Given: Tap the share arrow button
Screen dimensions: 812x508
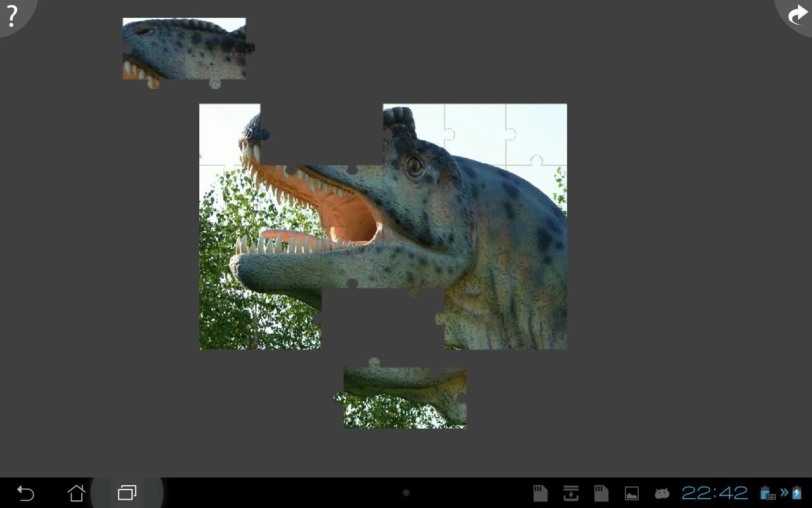Looking at the screenshot, I should point(797,15).
